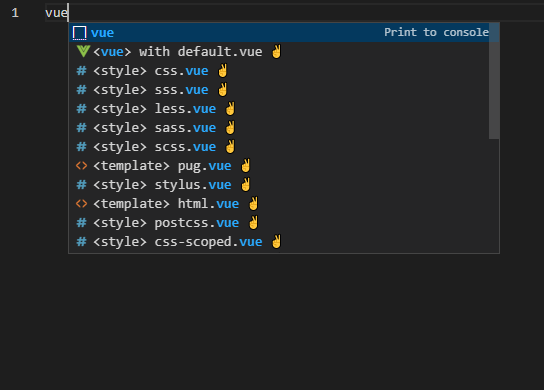Click the hash icon of css.vue row
The image size is (544, 390).
pyautogui.click(x=82, y=71)
